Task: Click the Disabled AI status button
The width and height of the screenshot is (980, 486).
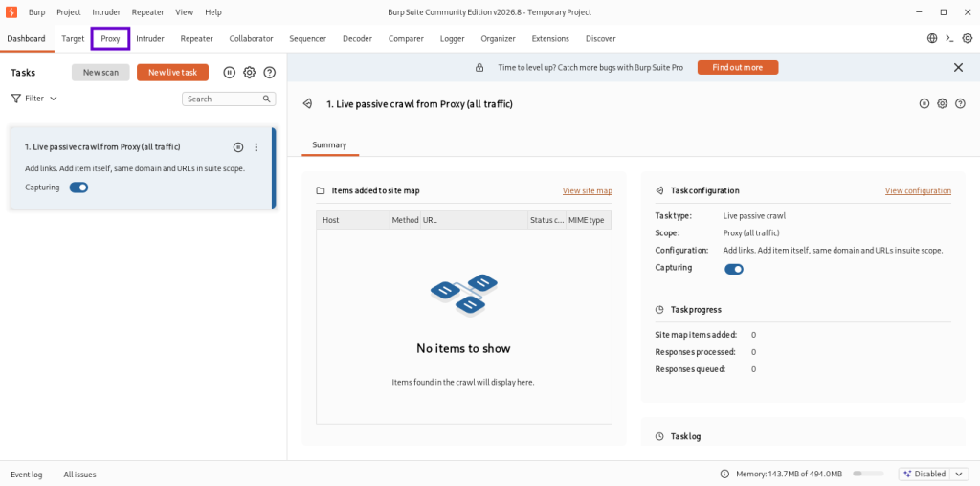Action: [925, 475]
